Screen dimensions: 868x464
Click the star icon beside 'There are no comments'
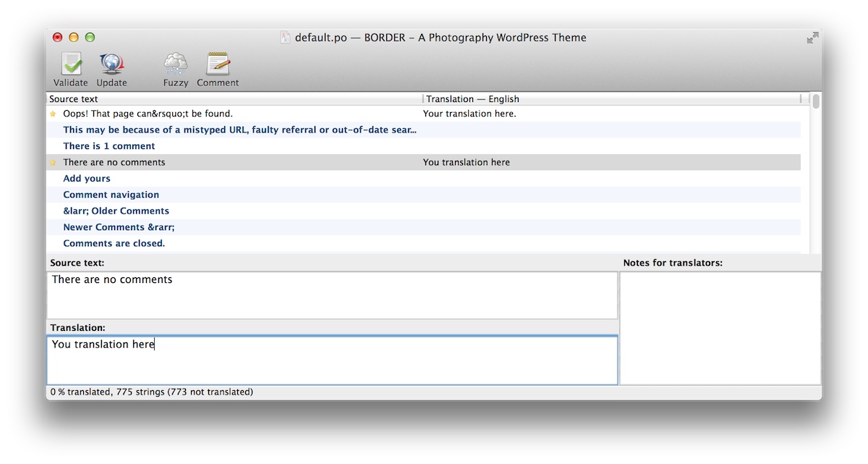53,163
